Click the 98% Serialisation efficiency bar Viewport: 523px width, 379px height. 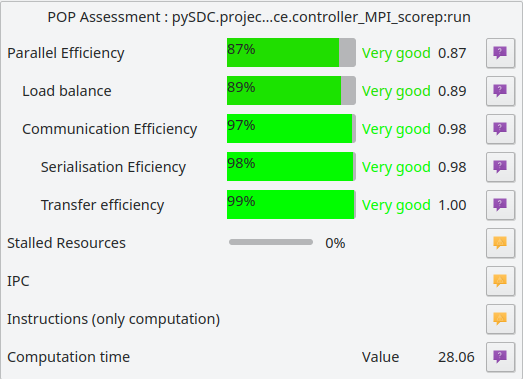[x=291, y=167]
